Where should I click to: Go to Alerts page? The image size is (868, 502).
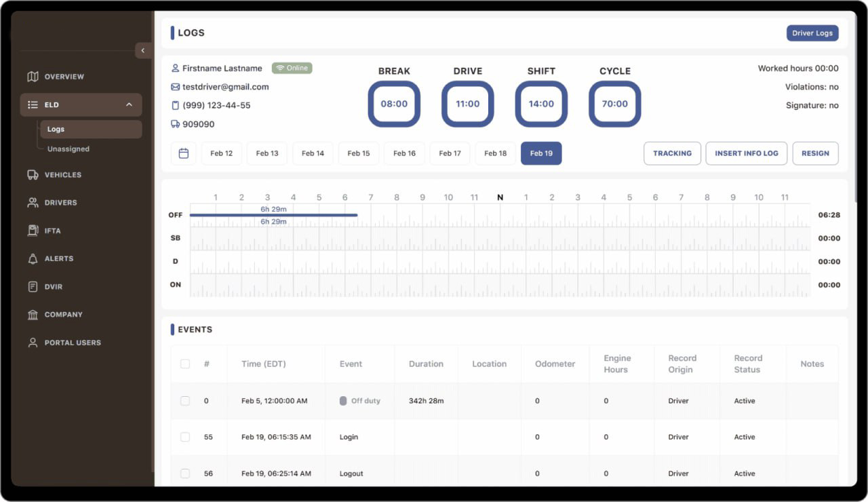point(59,258)
